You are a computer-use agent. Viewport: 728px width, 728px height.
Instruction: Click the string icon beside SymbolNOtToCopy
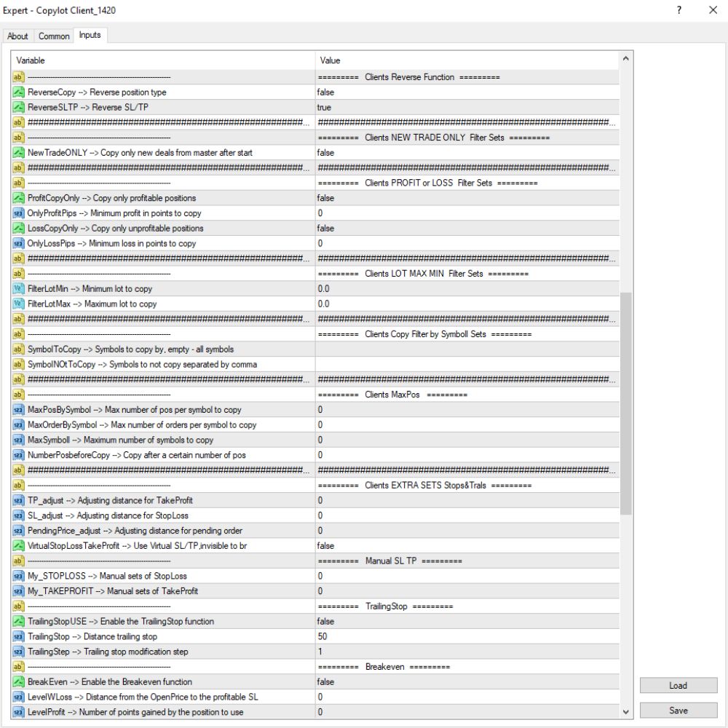pyautogui.click(x=18, y=364)
